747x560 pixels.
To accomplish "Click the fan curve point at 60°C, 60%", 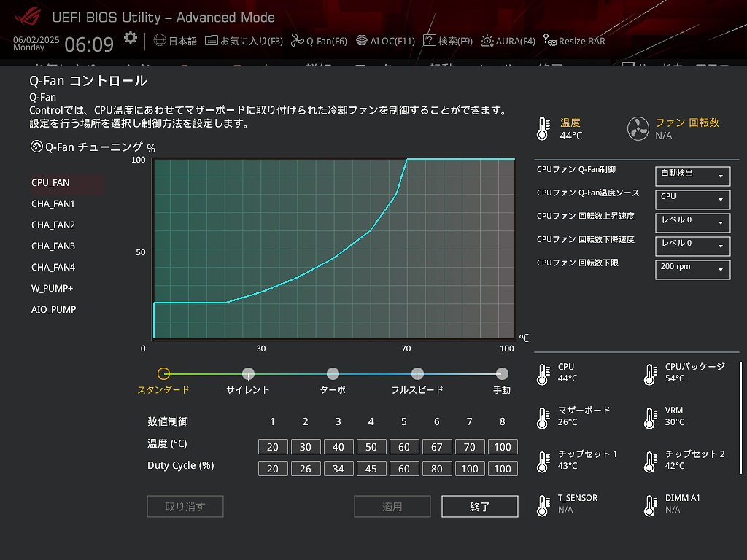I will pyautogui.click(x=371, y=230).
